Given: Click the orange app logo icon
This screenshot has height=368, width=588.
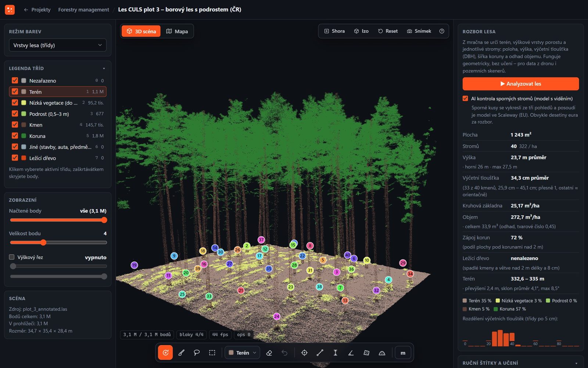Looking at the screenshot, I should click(10, 10).
